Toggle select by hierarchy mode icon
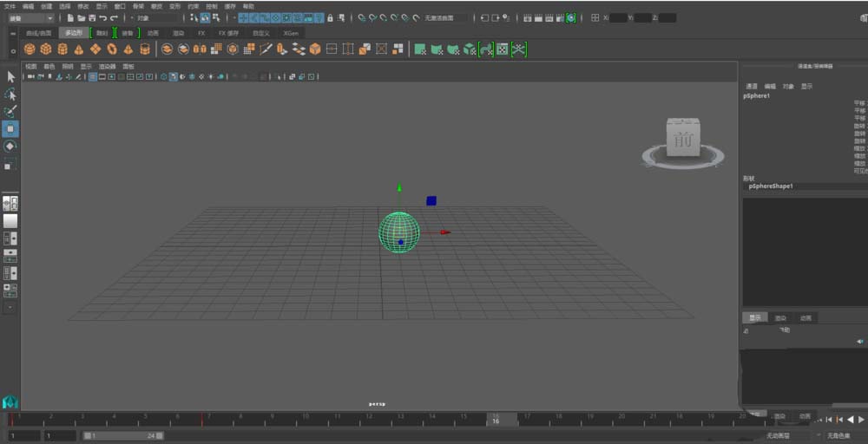The image size is (868, 444). 194,18
